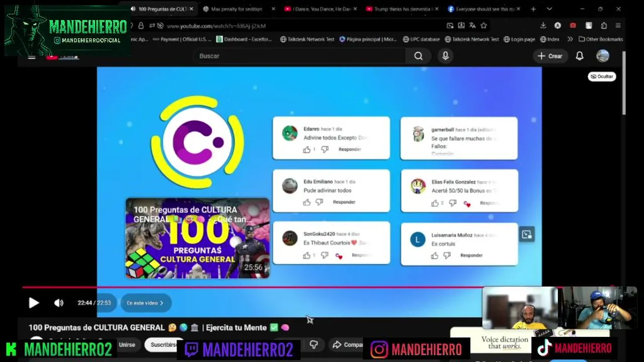This screenshot has width=644, height=362.
Task: Click the Unirse button
Action: [127, 345]
